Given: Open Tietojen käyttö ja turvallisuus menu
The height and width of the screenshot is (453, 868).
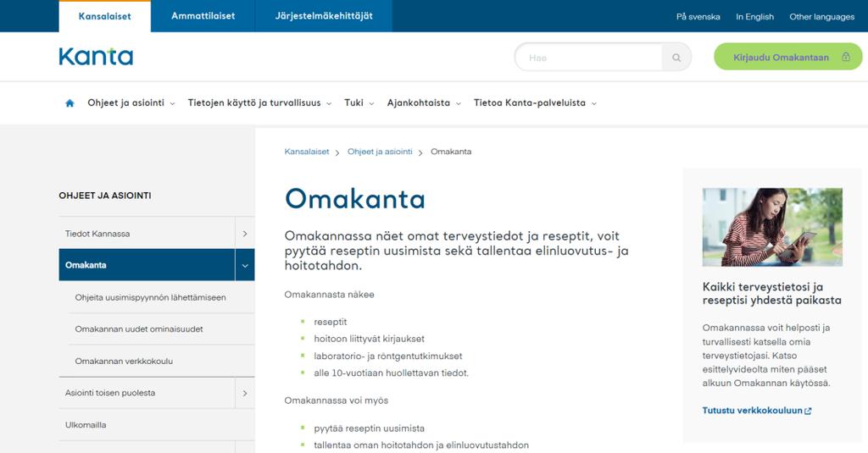Looking at the screenshot, I should coord(254,103).
